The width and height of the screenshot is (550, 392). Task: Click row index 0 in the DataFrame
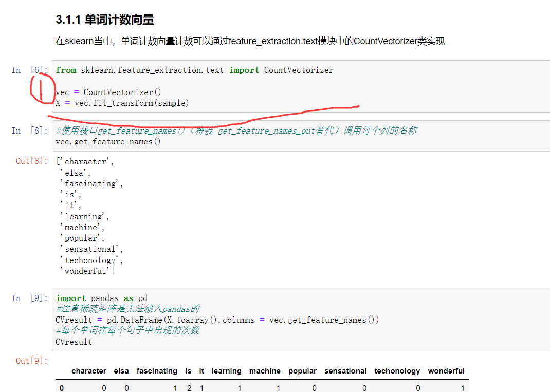tap(62, 388)
